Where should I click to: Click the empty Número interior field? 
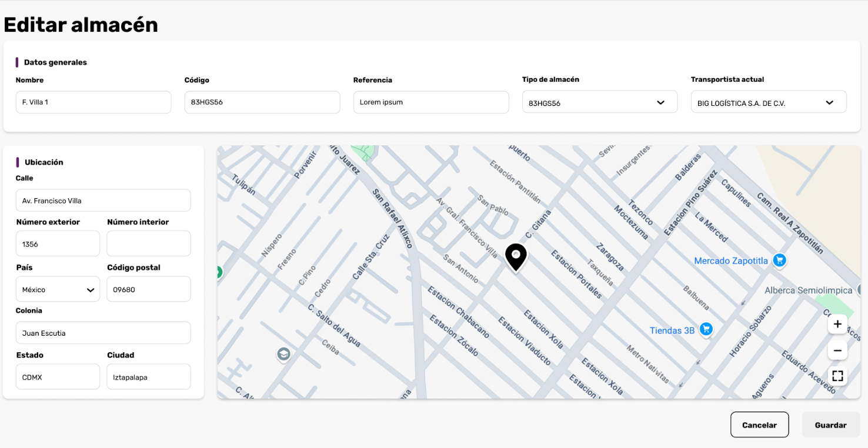point(149,243)
